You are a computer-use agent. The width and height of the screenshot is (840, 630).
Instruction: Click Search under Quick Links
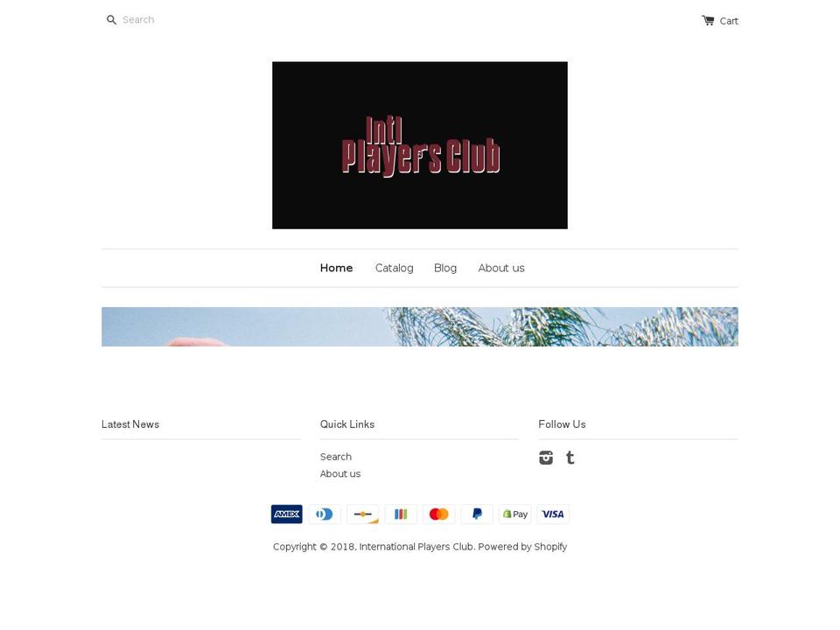pos(336,457)
